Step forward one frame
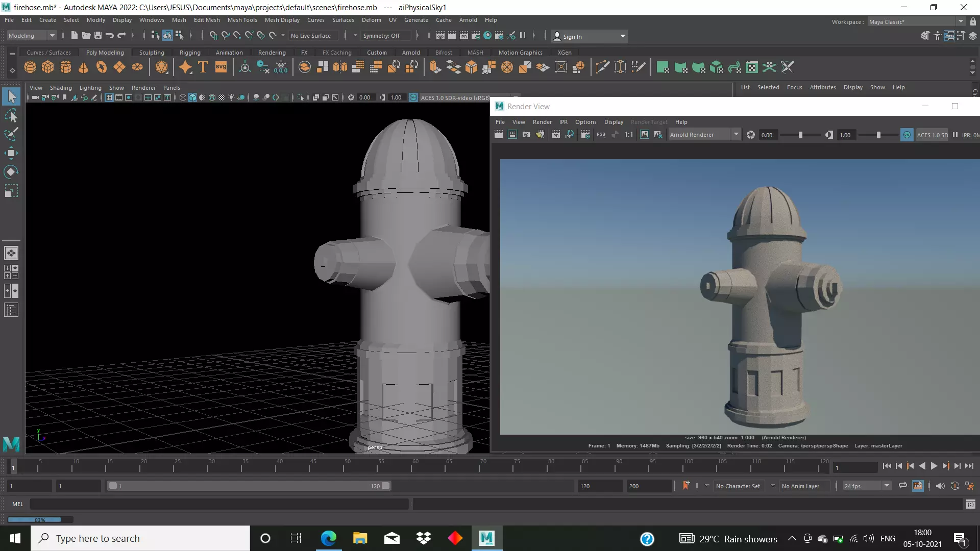 tap(958, 466)
